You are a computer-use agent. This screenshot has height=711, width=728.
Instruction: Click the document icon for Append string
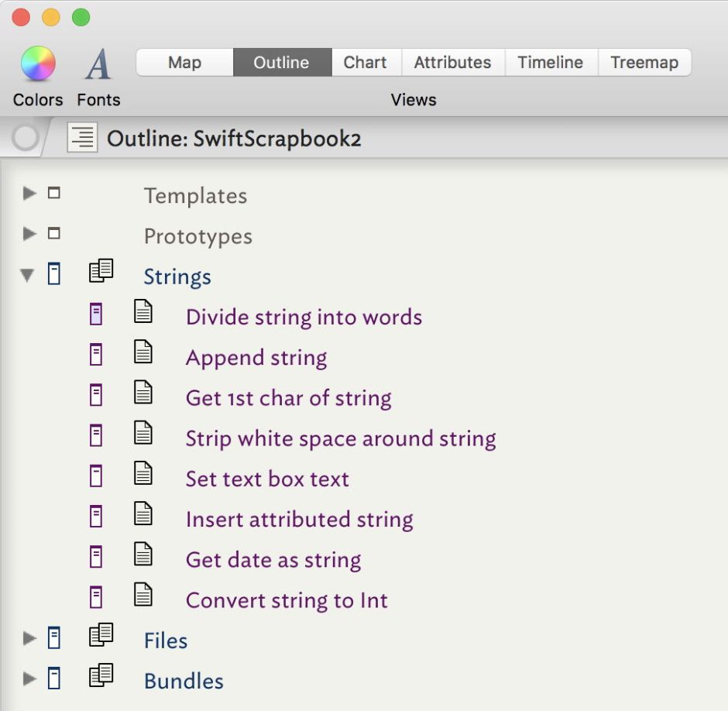tap(143, 353)
